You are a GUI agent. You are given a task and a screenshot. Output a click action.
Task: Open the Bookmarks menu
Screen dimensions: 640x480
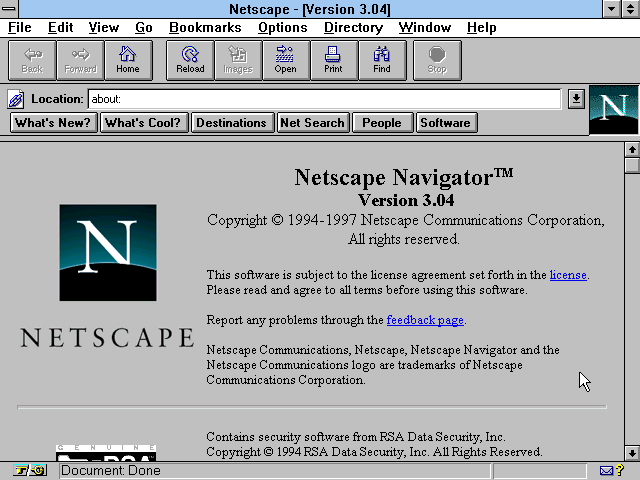coord(205,27)
